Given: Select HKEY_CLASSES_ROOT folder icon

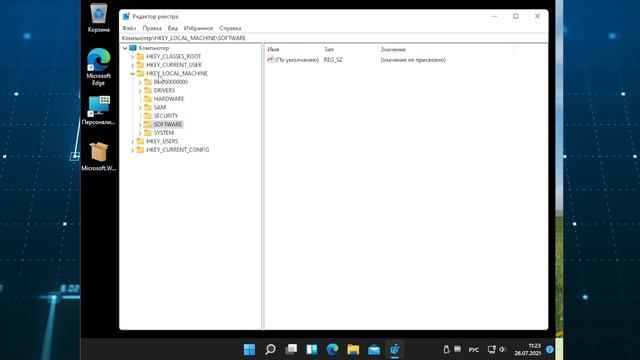Looking at the screenshot, I should click(x=140, y=56).
